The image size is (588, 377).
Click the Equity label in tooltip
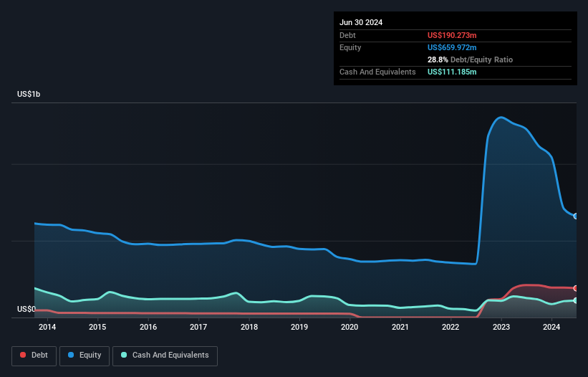pyautogui.click(x=350, y=47)
